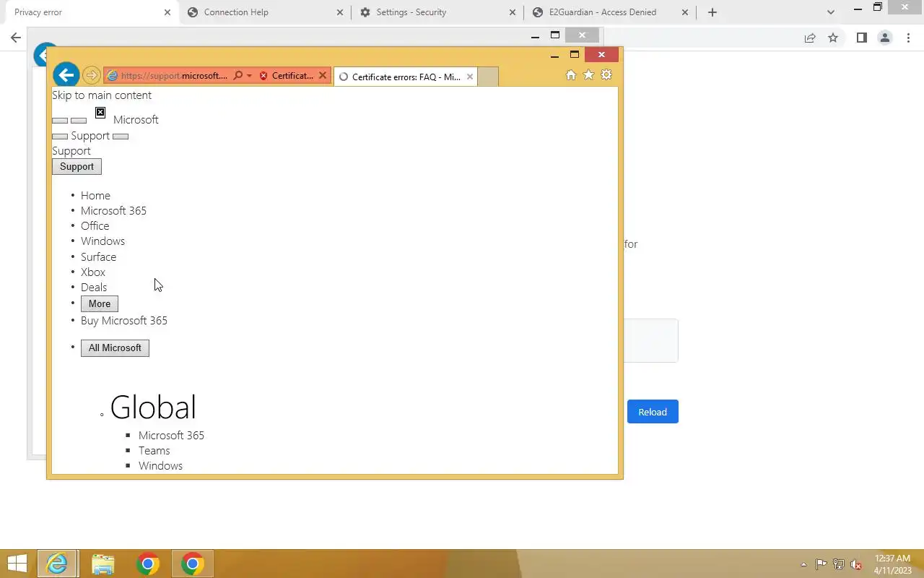
Task: Click Buy Microsoft 365 link
Action: tap(124, 321)
